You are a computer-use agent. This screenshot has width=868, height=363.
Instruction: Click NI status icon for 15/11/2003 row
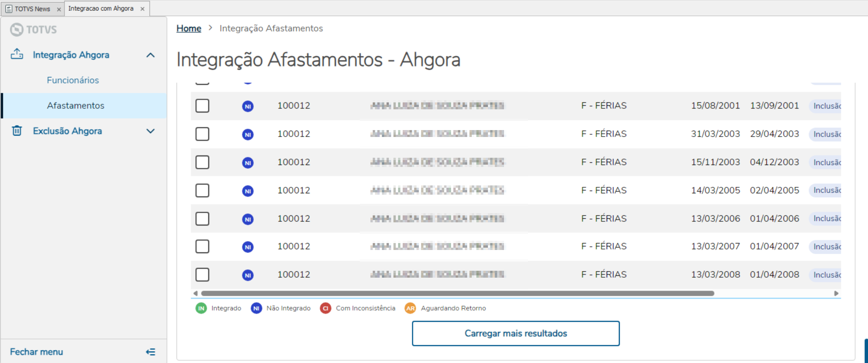pyautogui.click(x=248, y=162)
